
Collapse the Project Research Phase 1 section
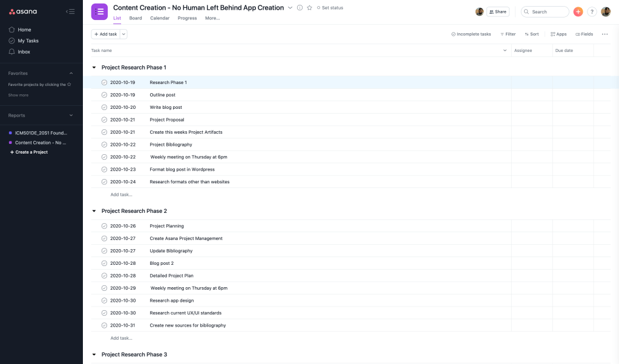tap(94, 68)
